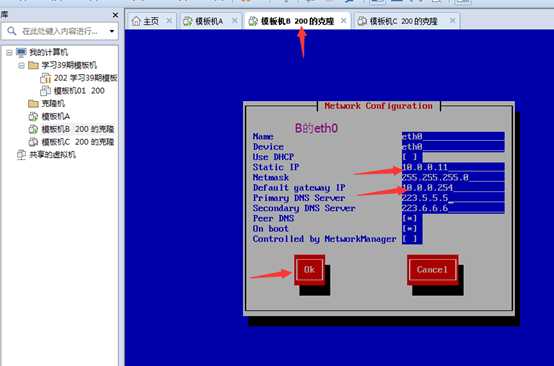554x366 pixels.
Task: Click the computer icon next to 我的计算机
Action: (21, 52)
